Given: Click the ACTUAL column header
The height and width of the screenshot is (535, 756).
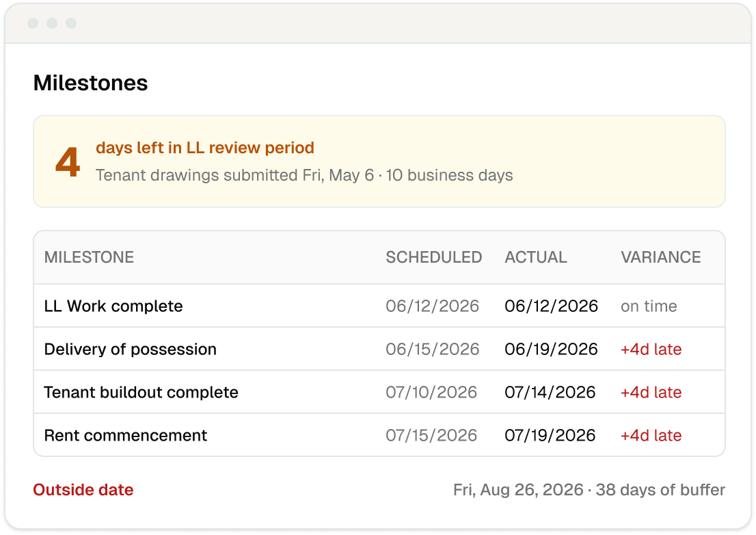Looking at the screenshot, I should [x=536, y=257].
